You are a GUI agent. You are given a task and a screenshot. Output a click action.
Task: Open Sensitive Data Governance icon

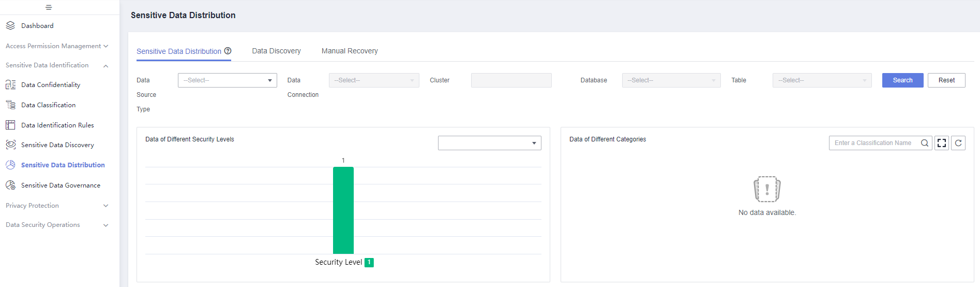10,185
